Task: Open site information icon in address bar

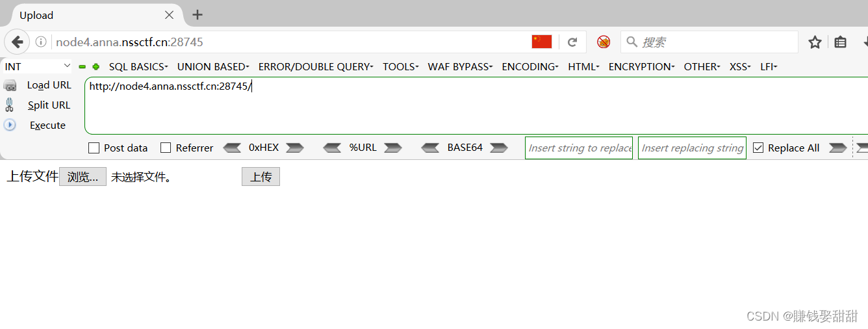Action: 41,42
